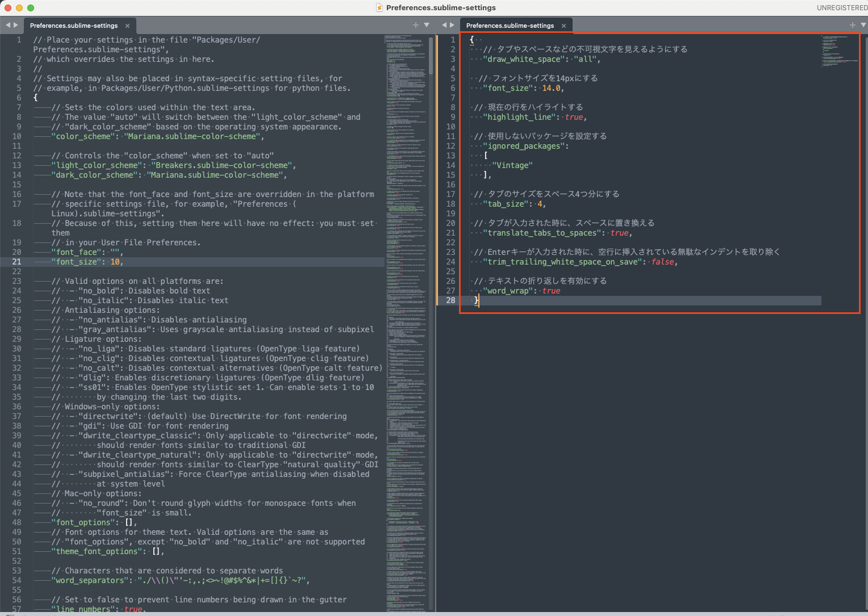868x616 pixels.
Task: Select the left pane Preferences.sublime-settings tab
Action: tap(74, 25)
